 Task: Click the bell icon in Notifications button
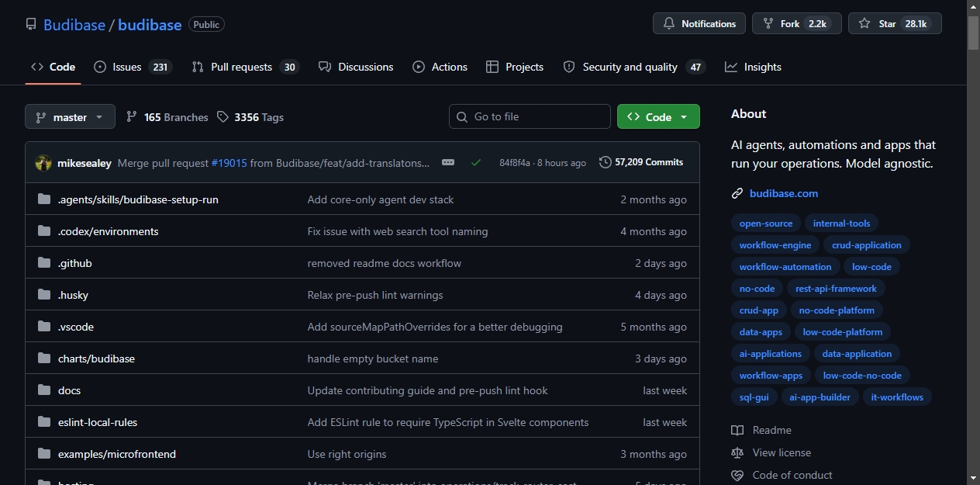click(x=669, y=24)
